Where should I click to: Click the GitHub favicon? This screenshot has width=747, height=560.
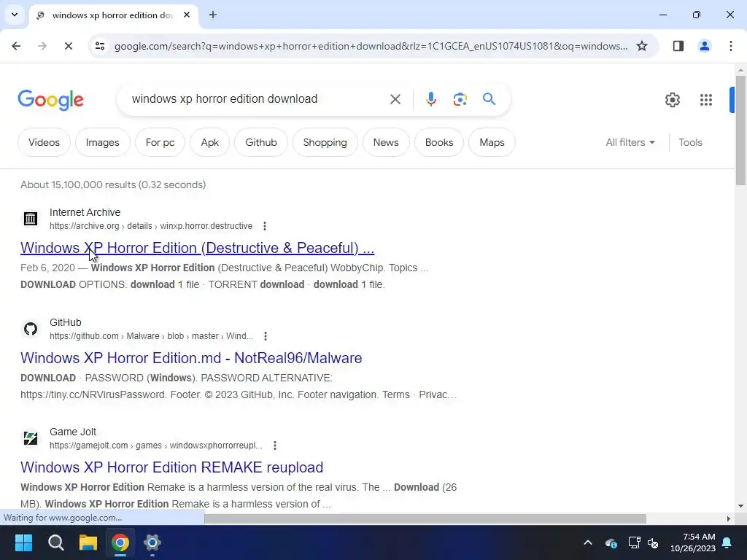tap(31, 329)
